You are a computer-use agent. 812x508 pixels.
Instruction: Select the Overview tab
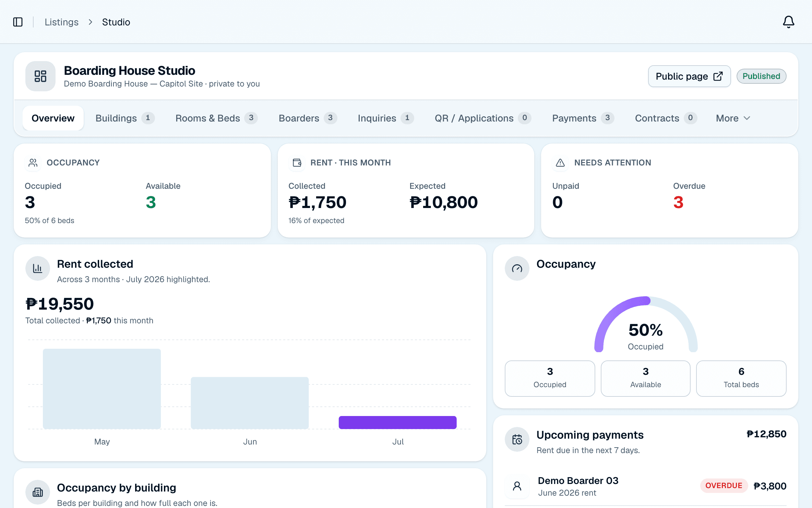[x=53, y=118]
